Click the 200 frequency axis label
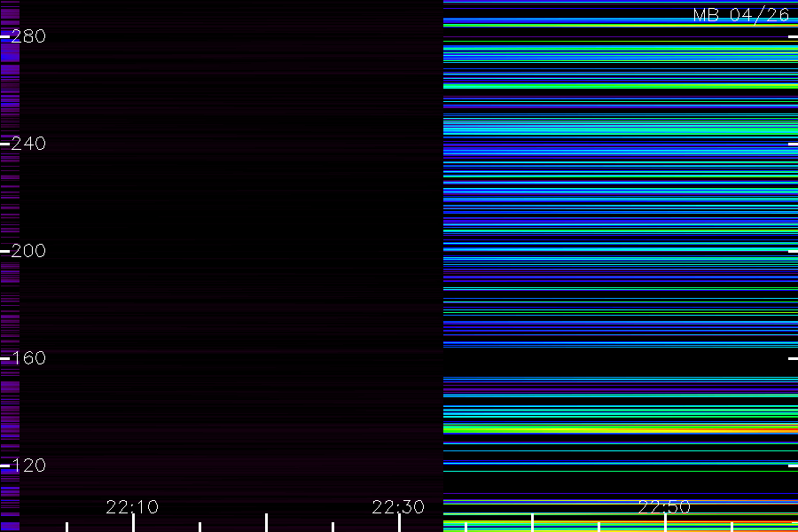Screen dimensions: 798x532 [x=28, y=251]
